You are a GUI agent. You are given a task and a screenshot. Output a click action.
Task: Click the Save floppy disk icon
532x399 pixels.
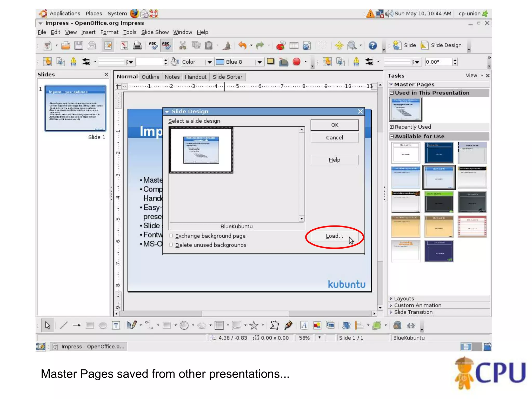(78, 45)
